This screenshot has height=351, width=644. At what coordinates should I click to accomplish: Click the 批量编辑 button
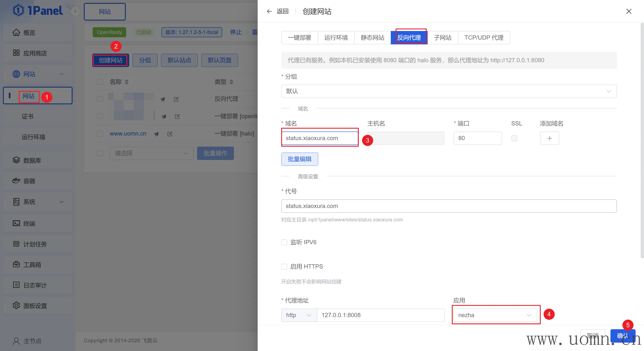pos(300,159)
